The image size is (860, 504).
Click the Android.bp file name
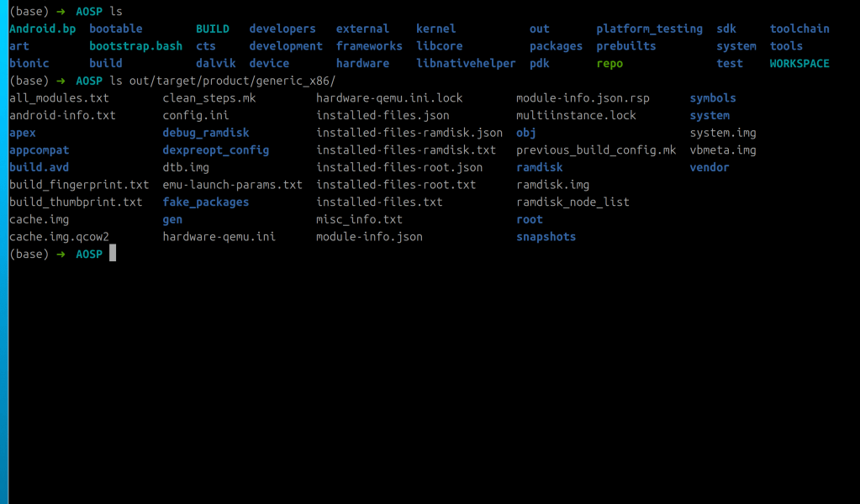[42, 29]
